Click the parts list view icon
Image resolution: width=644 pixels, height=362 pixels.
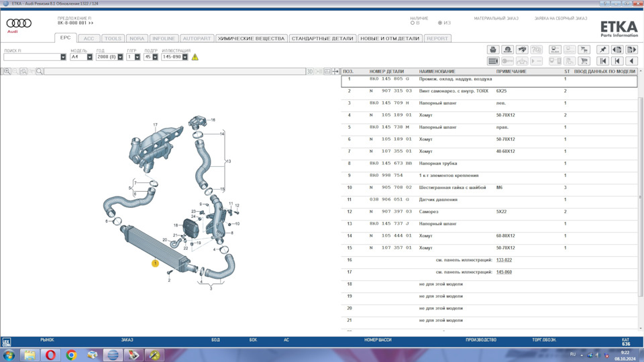click(x=493, y=61)
